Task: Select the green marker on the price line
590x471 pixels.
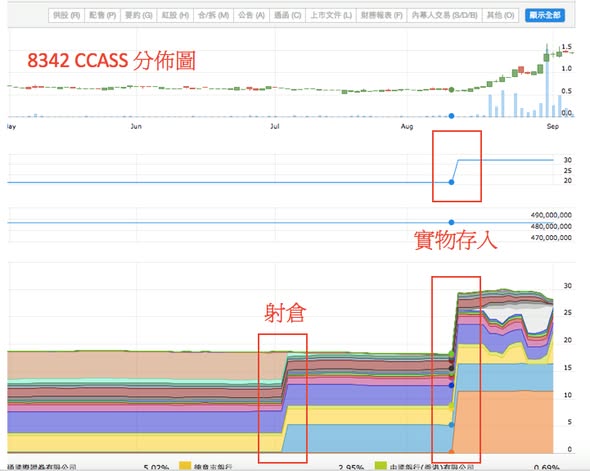Action: click(x=452, y=90)
